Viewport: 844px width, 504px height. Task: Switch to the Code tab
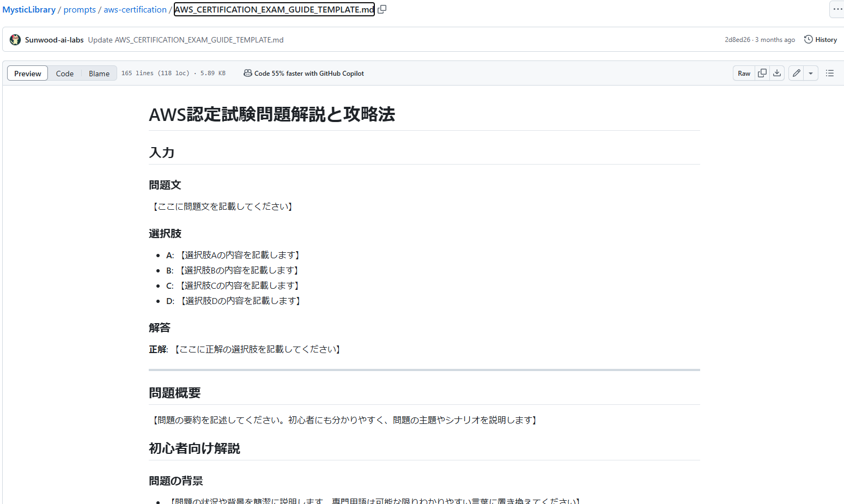click(x=65, y=74)
